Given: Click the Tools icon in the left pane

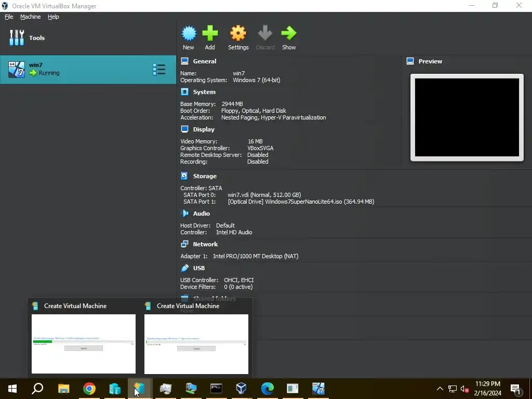Looking at the screenshot, I should (17, 37).
